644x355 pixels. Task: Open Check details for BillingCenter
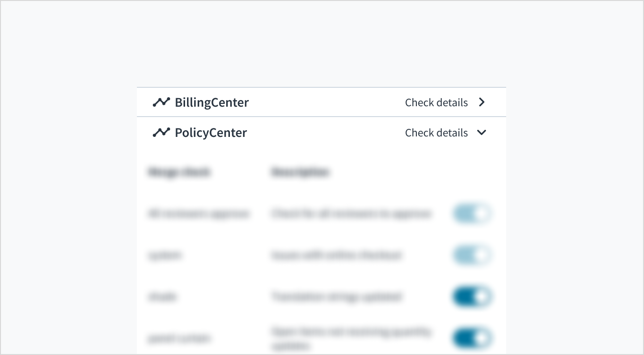pyautogui.click(x=436, y=102)
